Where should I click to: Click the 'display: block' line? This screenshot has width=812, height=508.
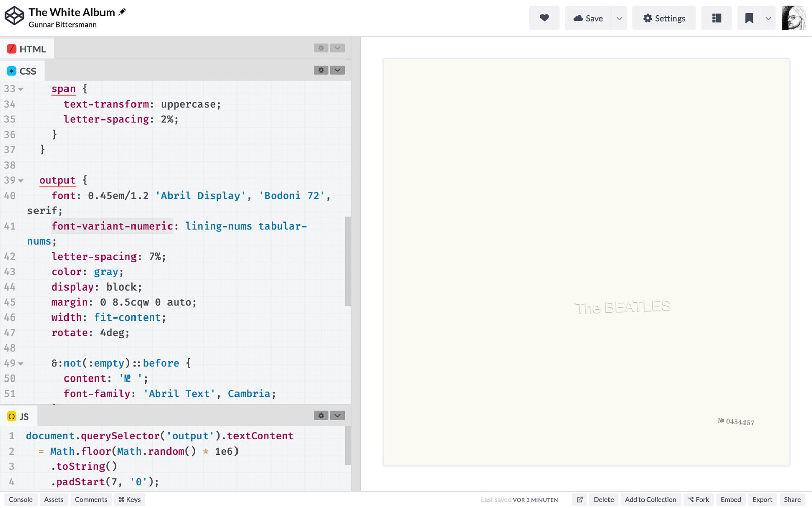(96, 287)
